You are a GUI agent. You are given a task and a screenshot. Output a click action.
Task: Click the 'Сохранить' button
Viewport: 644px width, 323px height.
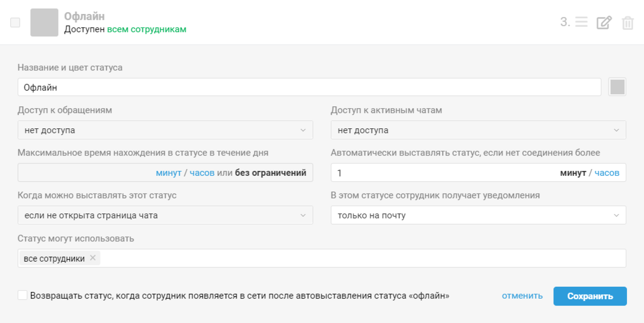(x=590, y=296)
